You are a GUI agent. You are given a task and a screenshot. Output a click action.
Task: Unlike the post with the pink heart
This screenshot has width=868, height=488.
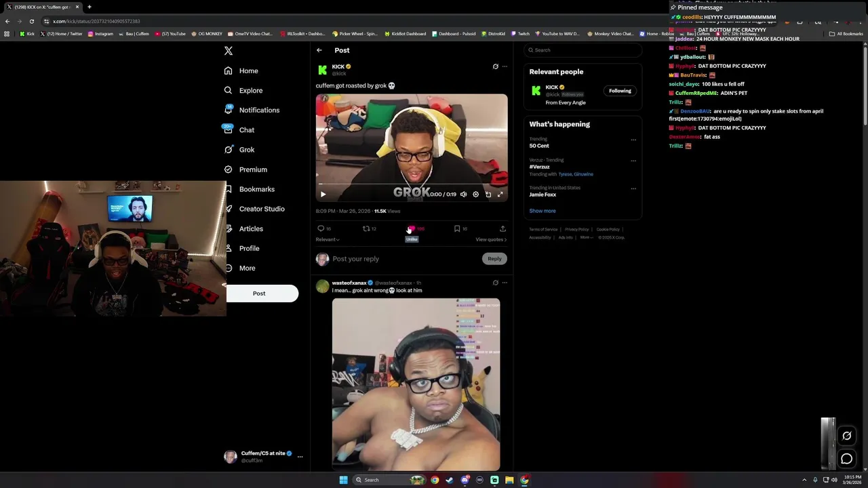411,229
